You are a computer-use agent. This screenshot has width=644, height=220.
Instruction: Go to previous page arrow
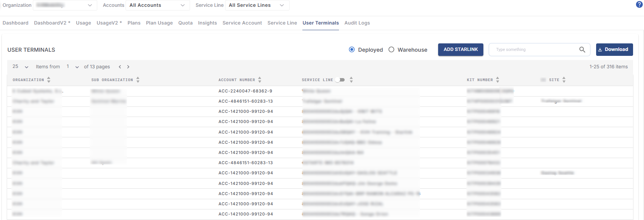coord(120,67)
